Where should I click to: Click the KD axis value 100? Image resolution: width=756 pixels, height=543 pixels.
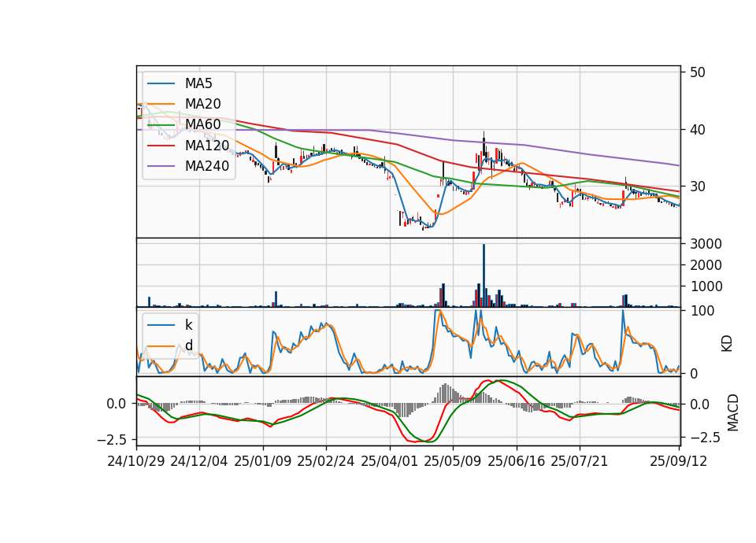click(702, 311)
